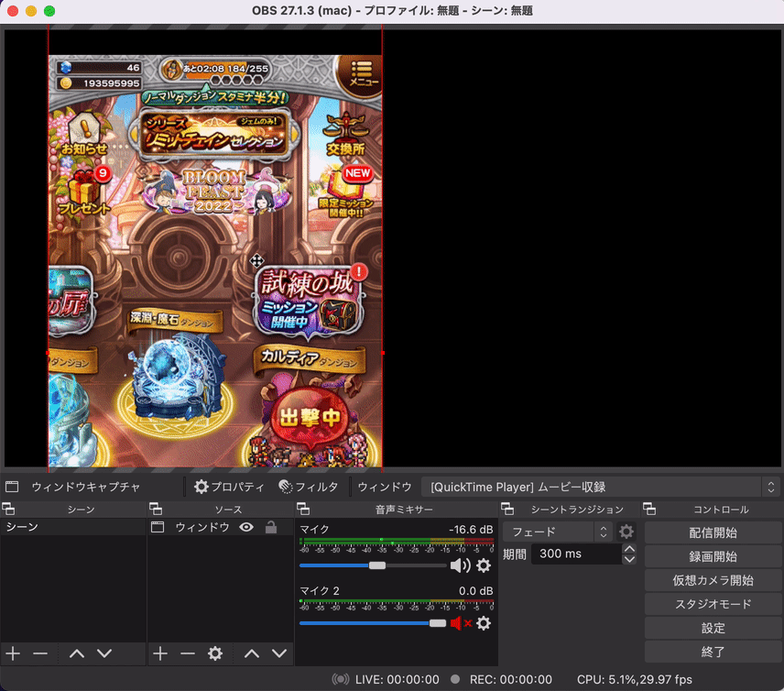The width and height of the screenshot is (784, 691).
Task: Click BLOOM FEAST 2022 banner in preview
Action: pyautogui.click(x=215, y=192)
